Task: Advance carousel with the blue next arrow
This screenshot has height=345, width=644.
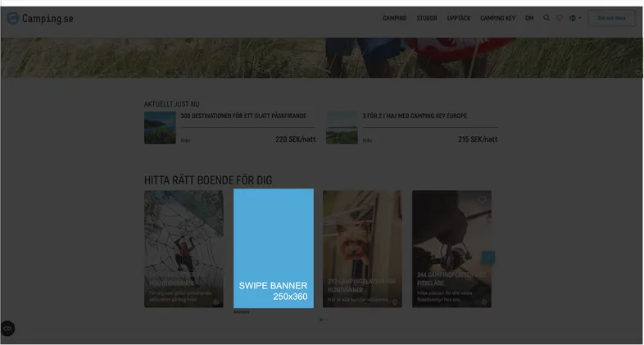Action: 488,257
